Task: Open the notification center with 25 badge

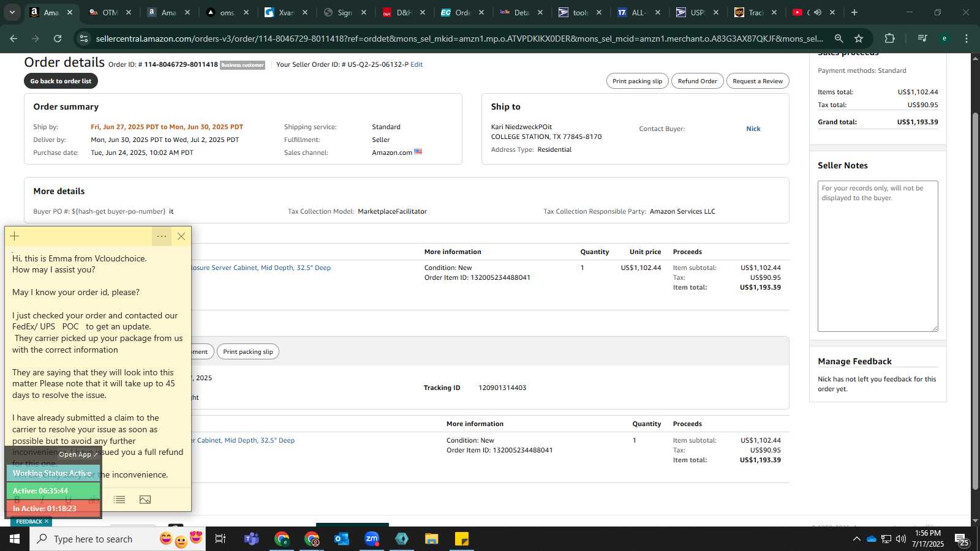Action: click(x=962, y=539)
